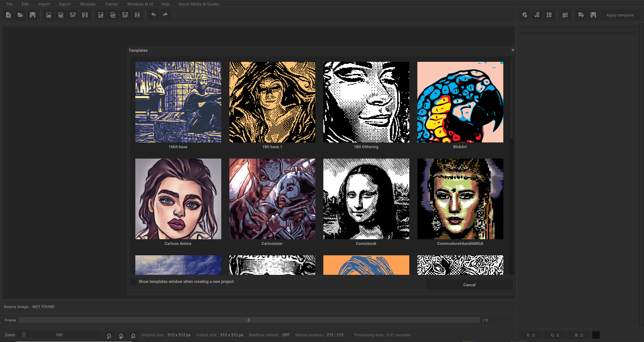Click the Cancel button in Templates dialog
This screenshot has height=342, width=644.
click(469, 285)
